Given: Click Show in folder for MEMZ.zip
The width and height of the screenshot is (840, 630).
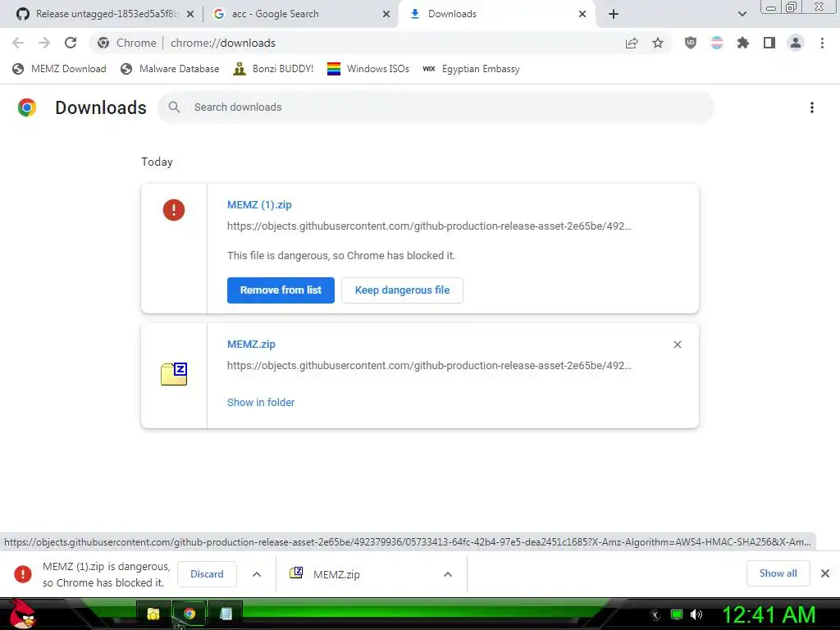Looking at the screenshot, I should [x=261, y=402].
